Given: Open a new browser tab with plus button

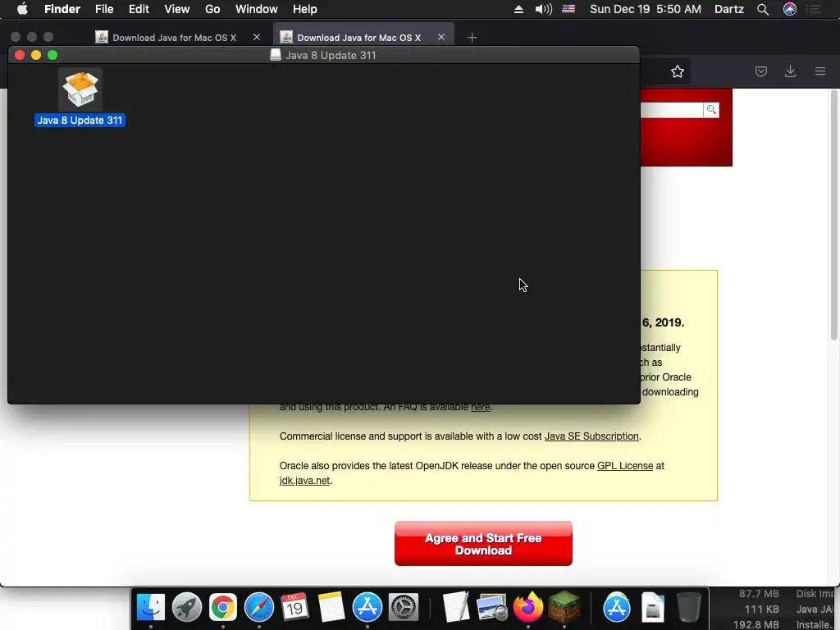Looking at the screenshot, I should pos(472,38).
